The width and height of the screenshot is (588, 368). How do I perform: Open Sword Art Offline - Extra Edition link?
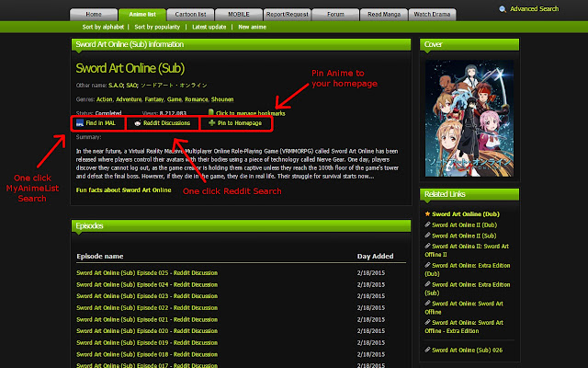[x=464, y=327]
